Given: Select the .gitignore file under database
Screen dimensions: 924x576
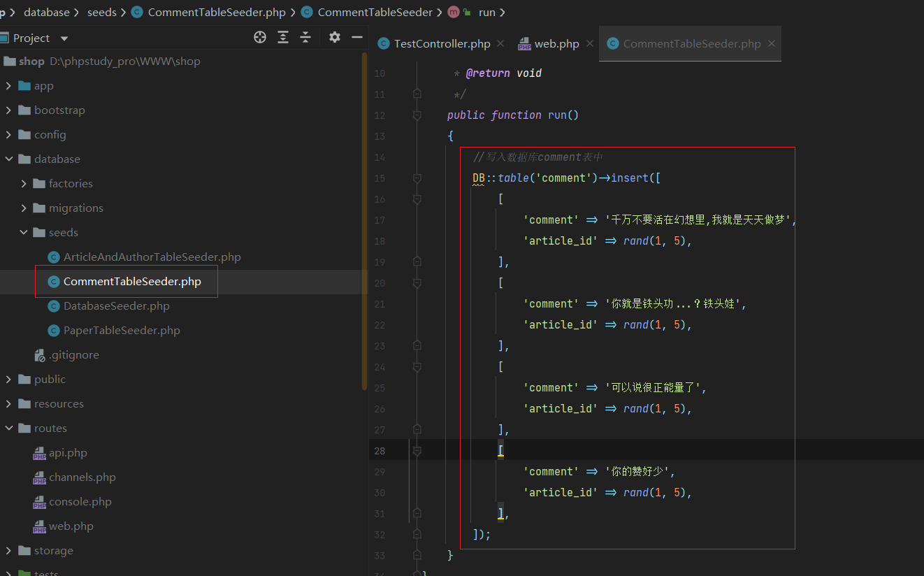Looking at the screenshot, I should [x=74, y=355].
